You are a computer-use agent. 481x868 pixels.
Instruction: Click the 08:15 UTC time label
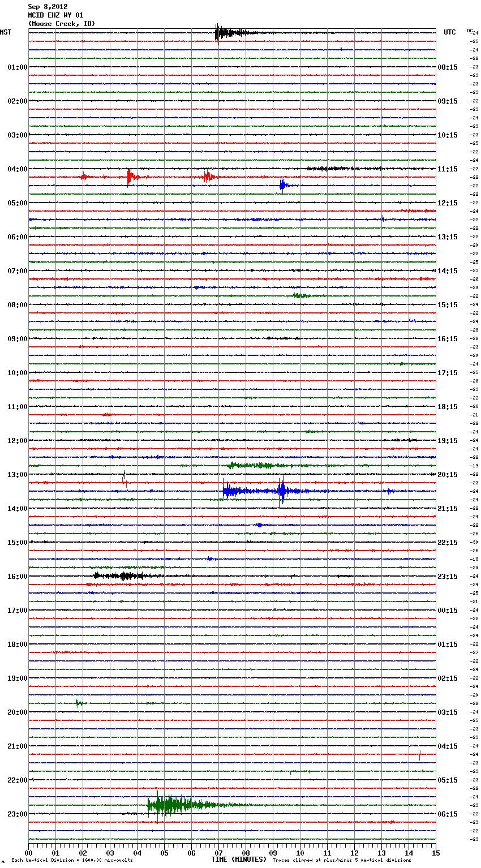(448, 67)
